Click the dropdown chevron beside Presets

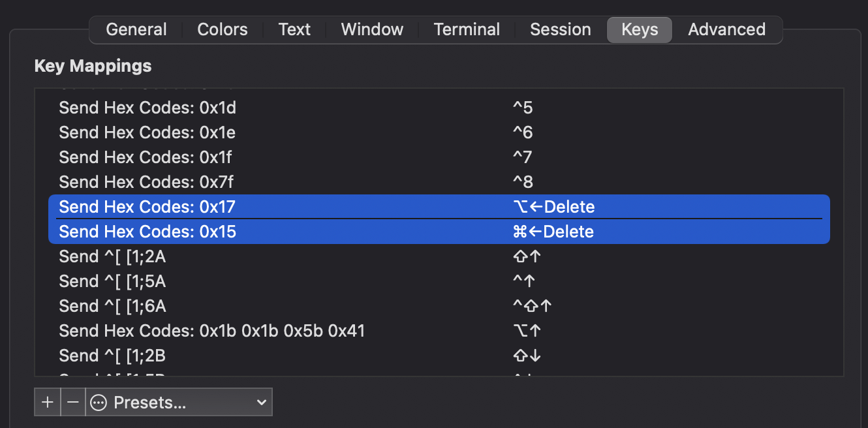click(261, 401)
